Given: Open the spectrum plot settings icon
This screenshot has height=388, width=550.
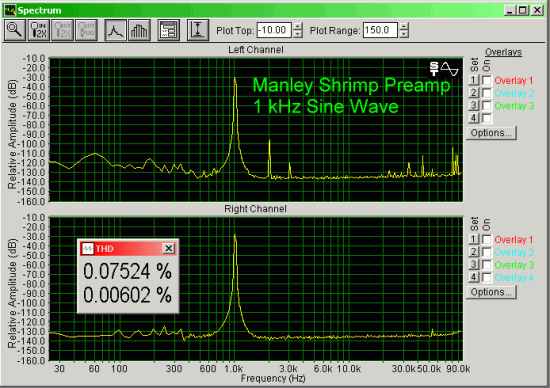Looking at the screenshot, I should click(169, 30).
